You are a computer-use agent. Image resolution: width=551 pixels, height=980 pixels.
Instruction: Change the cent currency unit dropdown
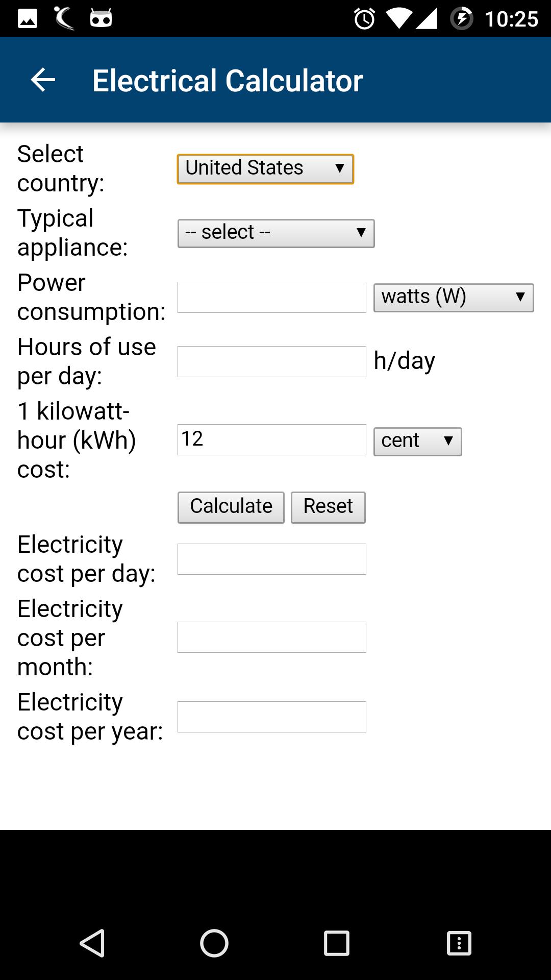click(417, 442)
